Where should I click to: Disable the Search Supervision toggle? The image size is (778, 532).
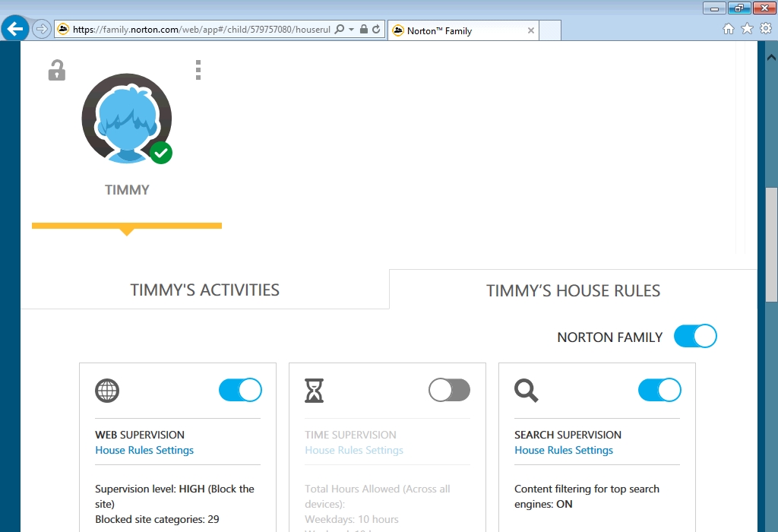point(659,390)
